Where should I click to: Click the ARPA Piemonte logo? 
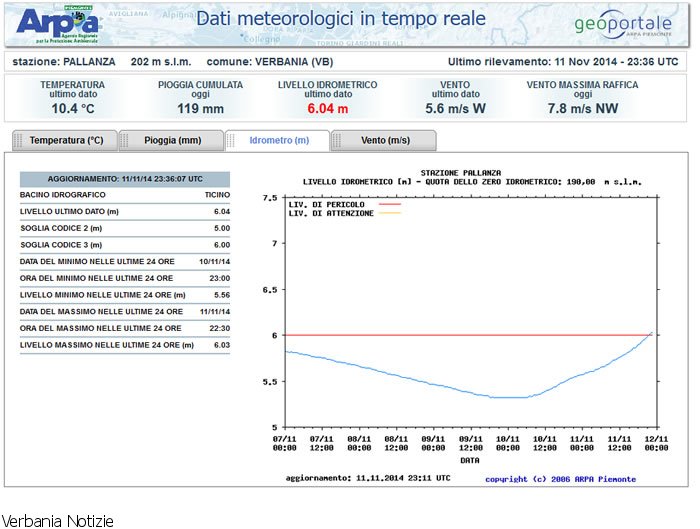pos(58,24)
